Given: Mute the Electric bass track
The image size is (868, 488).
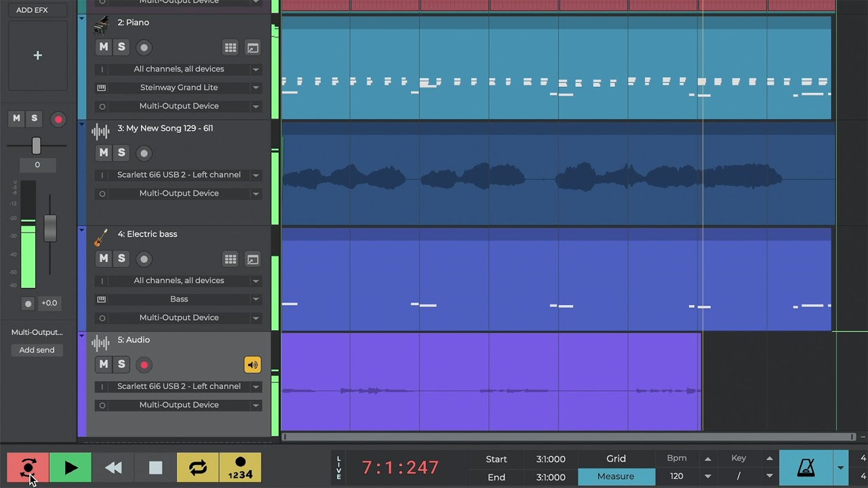Looking at the screenshot, I should point(104,258).
